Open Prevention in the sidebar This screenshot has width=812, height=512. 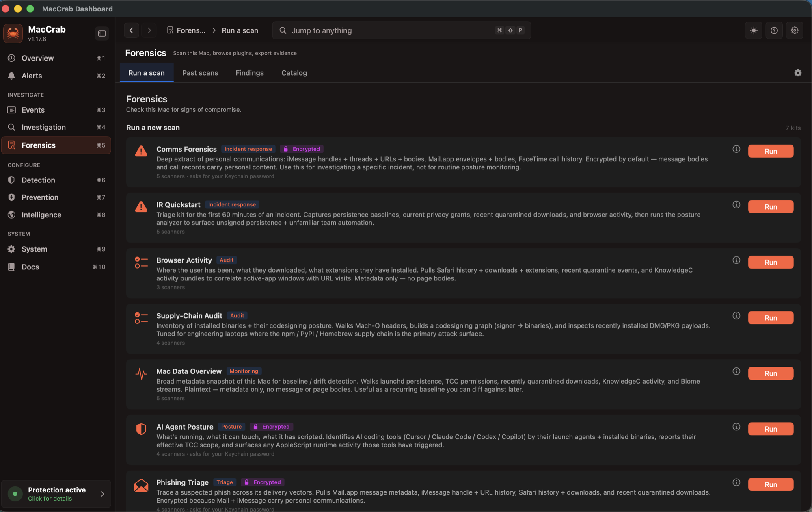pos(56,197)
